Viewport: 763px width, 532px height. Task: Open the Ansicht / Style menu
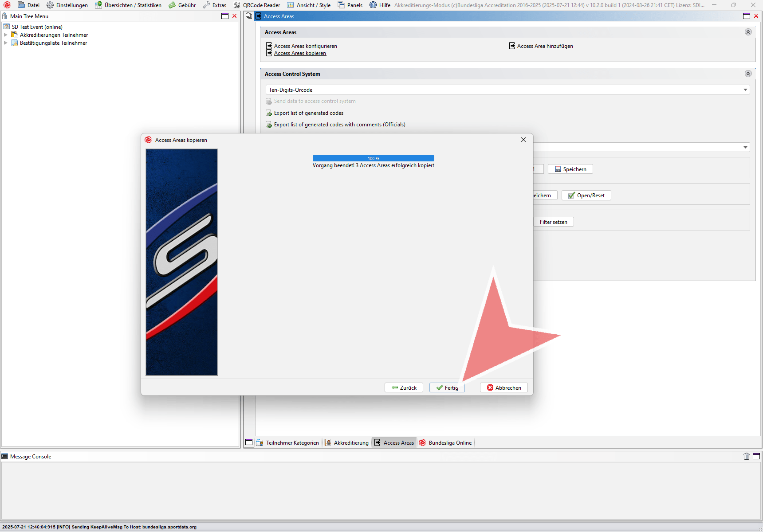pos(309,5)
